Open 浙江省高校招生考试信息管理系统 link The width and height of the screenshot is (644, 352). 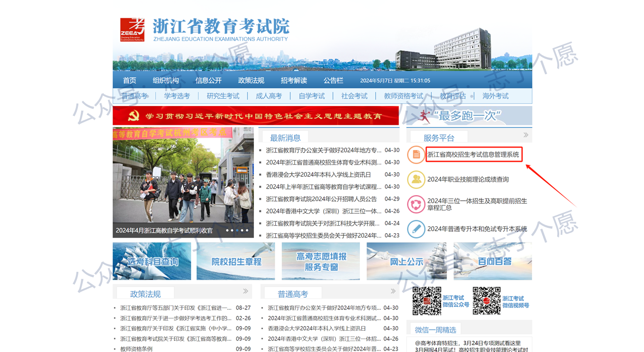pos(473,155)
